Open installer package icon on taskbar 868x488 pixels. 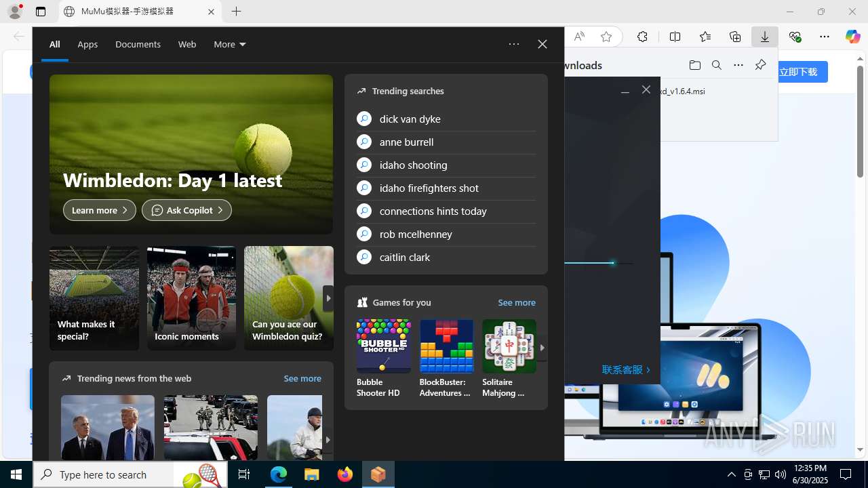378,474
